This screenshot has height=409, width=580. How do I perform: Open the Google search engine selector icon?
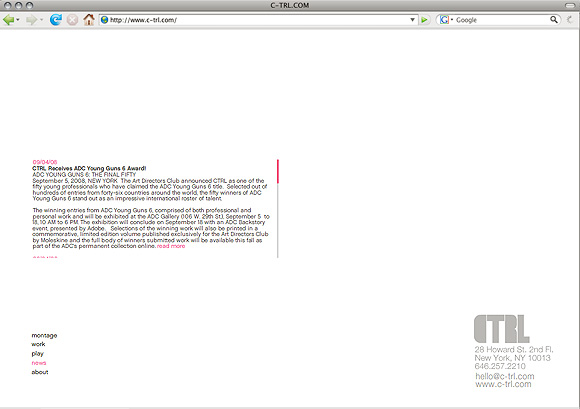click(x=445, y=20)
